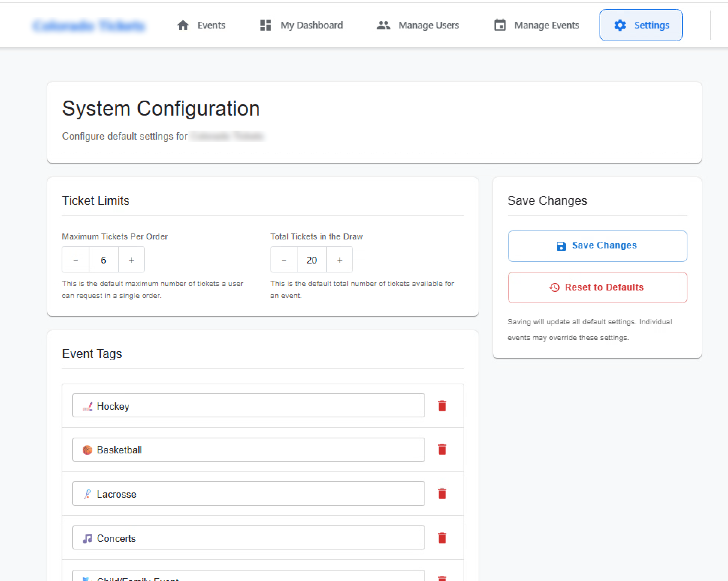The image size is (728, 581).
Task: Click the Settings gear icon
Action: click(x=620, y=25)
